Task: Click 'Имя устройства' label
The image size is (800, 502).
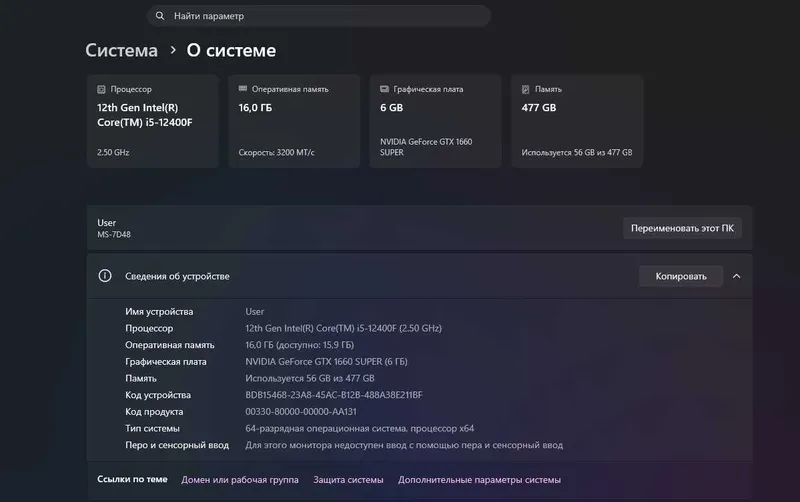Action: [x=159, y=312]
